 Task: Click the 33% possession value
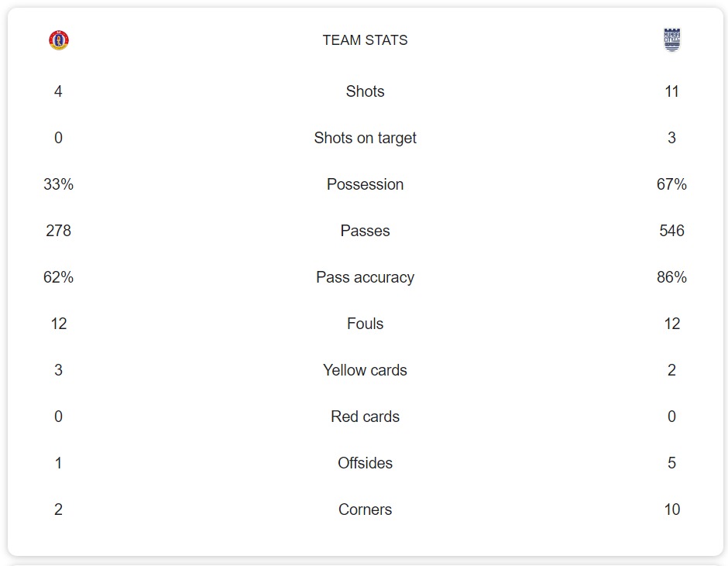pos(59,184)
